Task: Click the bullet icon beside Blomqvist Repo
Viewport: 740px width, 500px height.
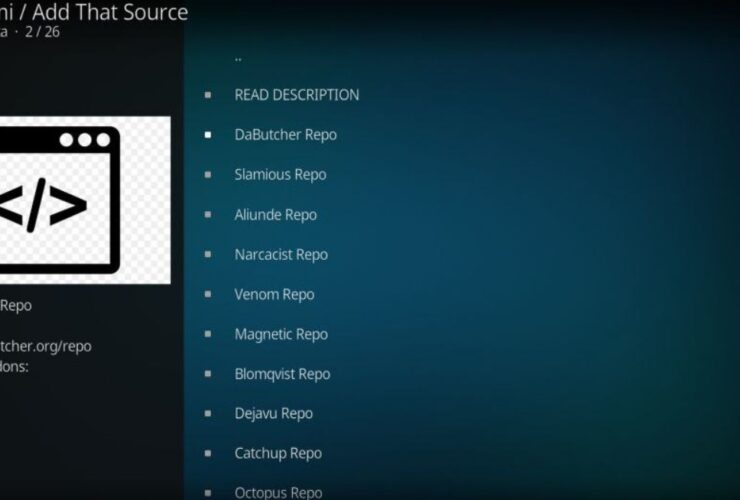Action: 208,374
